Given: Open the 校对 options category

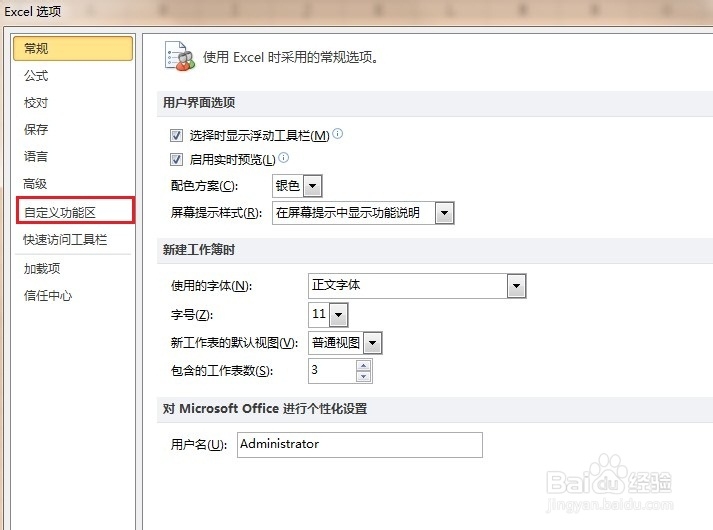Looking at the screenshot, I should tap(36, 103).
